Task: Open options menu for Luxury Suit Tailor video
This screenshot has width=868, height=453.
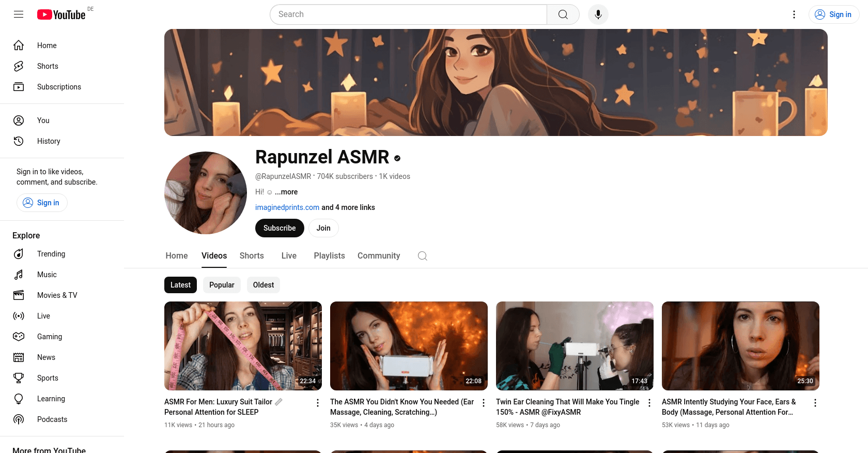Action: click(x=318, y=403)
